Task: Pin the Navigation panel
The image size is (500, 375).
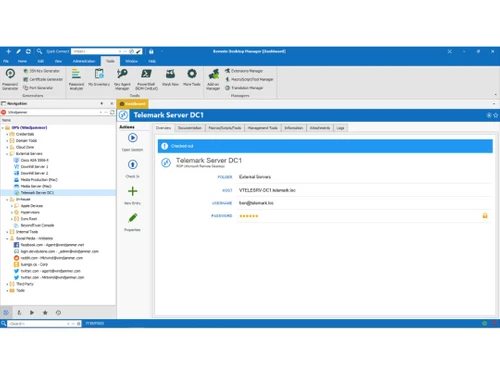Action: (102, 104)
